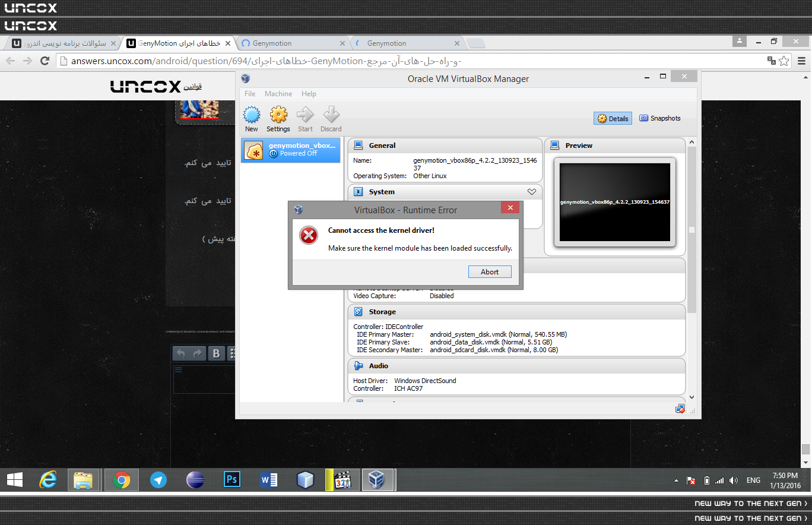Click the status icon at VirtualBox bottom-right corner

(680, 409)
